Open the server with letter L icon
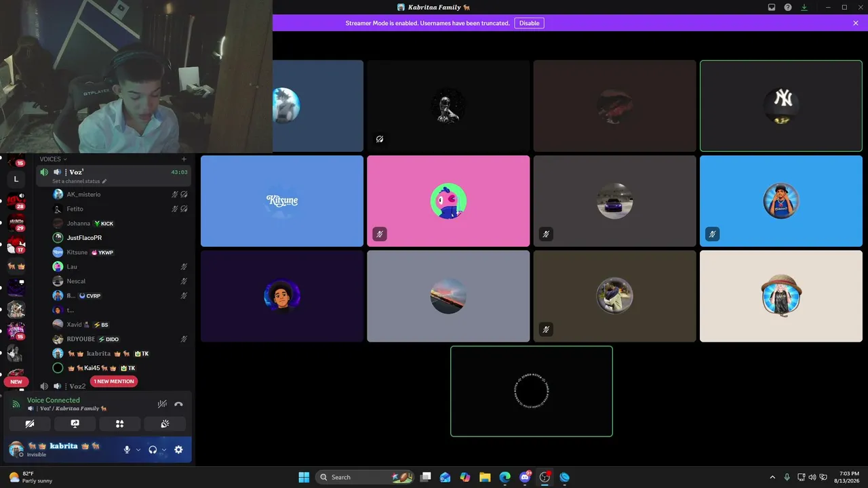 [16, 179]
